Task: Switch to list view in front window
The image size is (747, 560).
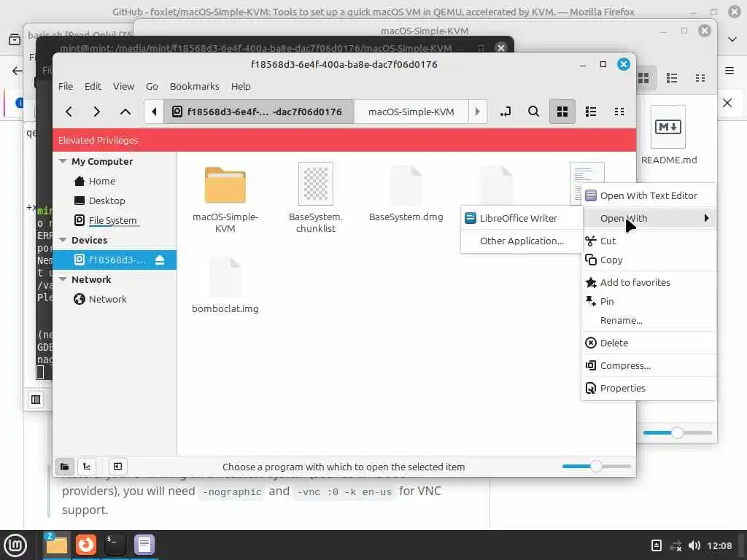Action: (591, 112)
